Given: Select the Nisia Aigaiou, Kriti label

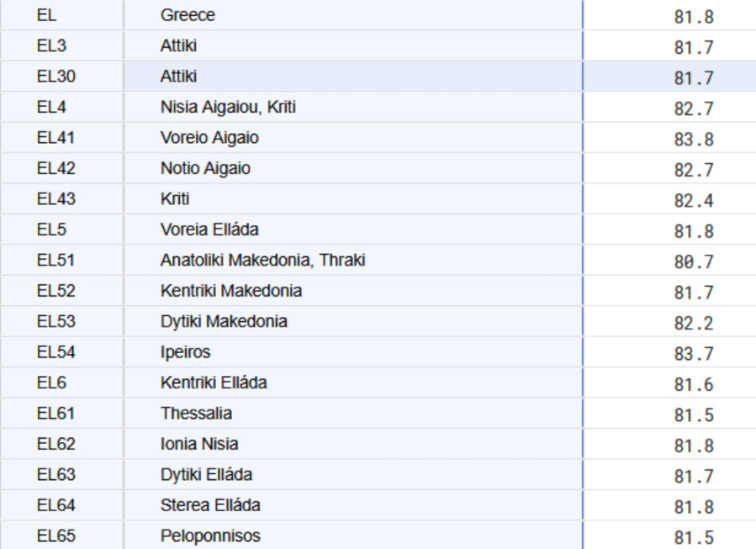Looking at the screenshot, I should pos(228,107).
